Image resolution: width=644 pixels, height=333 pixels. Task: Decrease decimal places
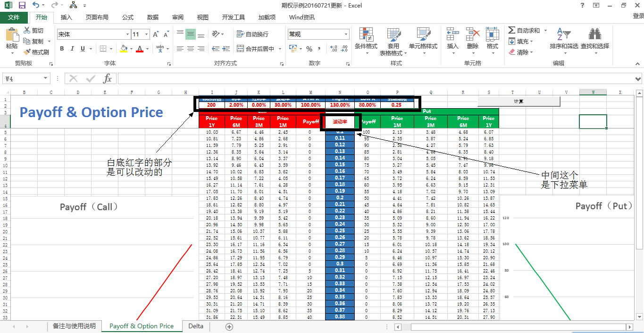[345, 49]
